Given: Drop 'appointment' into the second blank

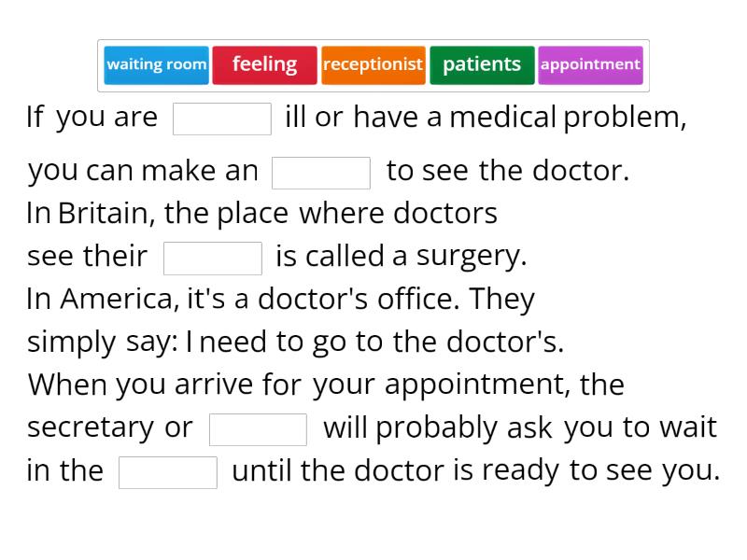Looking at the screenshot, I should 322,172.
